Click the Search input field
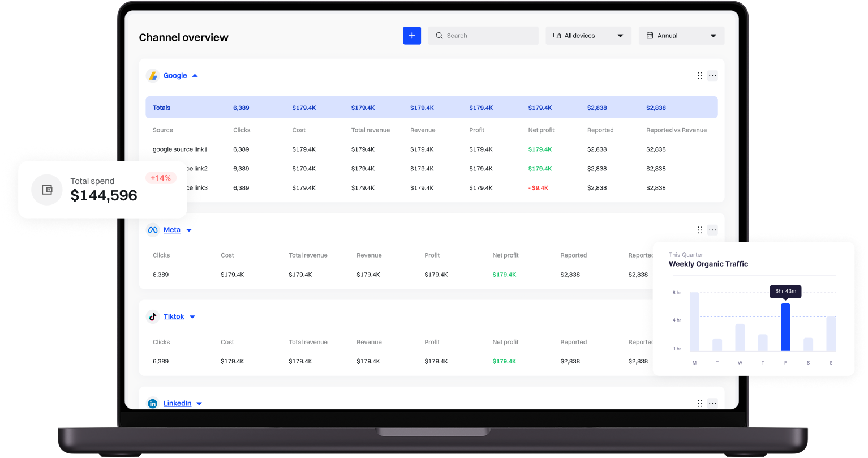This screenshot has height=458, width=868. pos(483,36)
